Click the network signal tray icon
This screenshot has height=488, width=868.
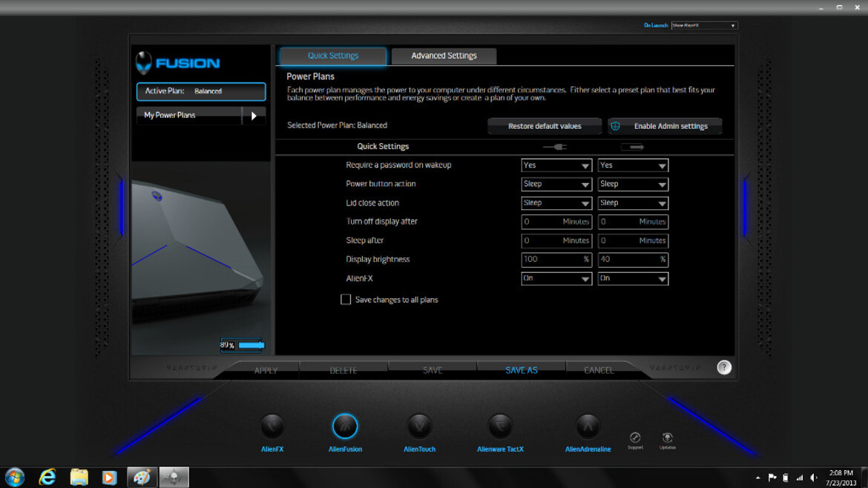(x=799, y=478)
